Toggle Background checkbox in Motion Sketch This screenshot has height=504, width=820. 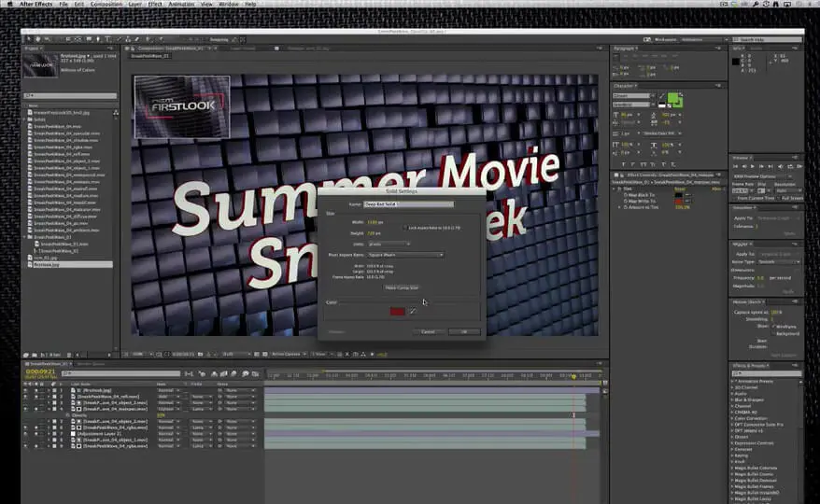773,333
